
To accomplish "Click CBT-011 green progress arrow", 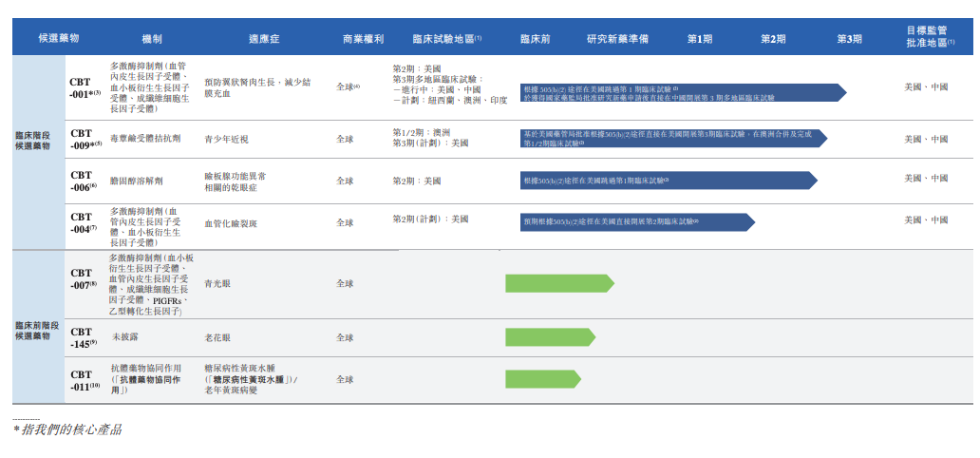I will click(x=543, y=379).
